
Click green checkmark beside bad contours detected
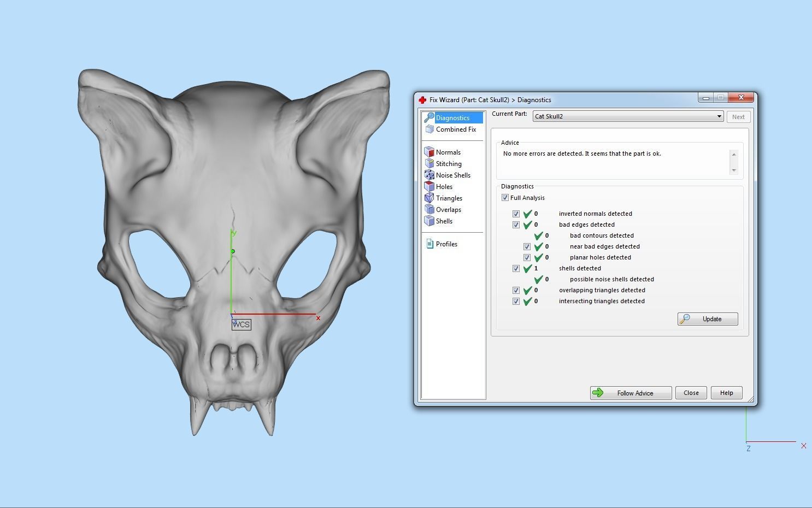click(x=538, y=235)
